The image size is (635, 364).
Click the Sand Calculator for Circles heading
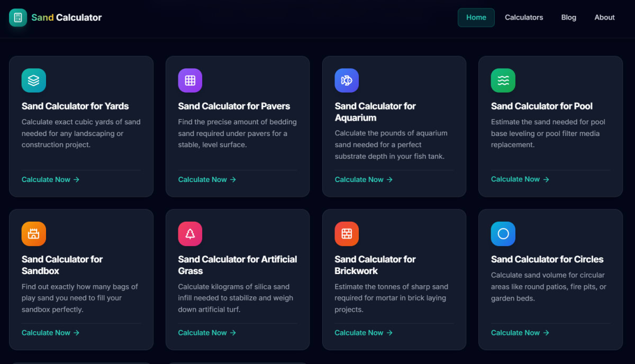pos(547,259)
